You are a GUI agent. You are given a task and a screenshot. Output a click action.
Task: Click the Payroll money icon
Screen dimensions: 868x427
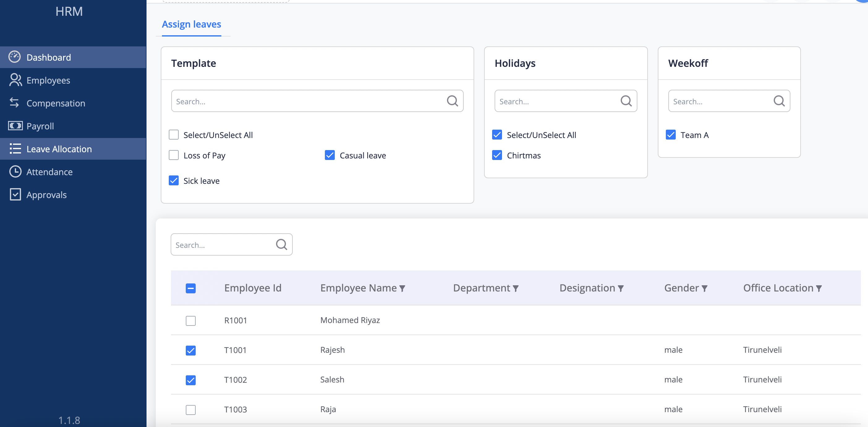coord(15,126)
